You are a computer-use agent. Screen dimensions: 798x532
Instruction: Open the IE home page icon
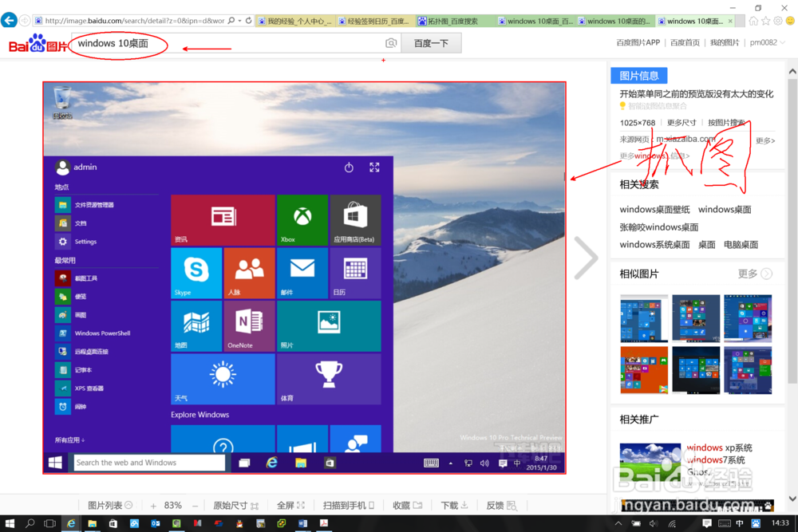(x=754, y=21)
